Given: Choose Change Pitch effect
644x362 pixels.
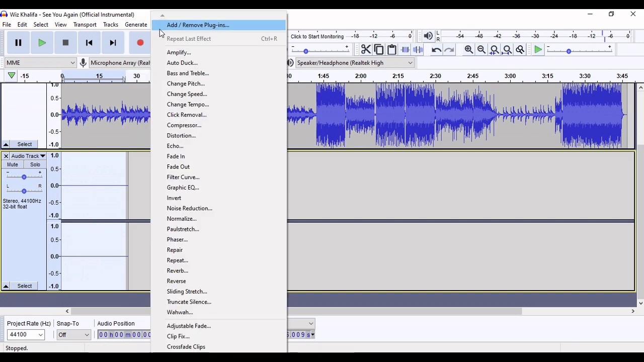Looking at the screenshot, I should click(x=219, y=83).
